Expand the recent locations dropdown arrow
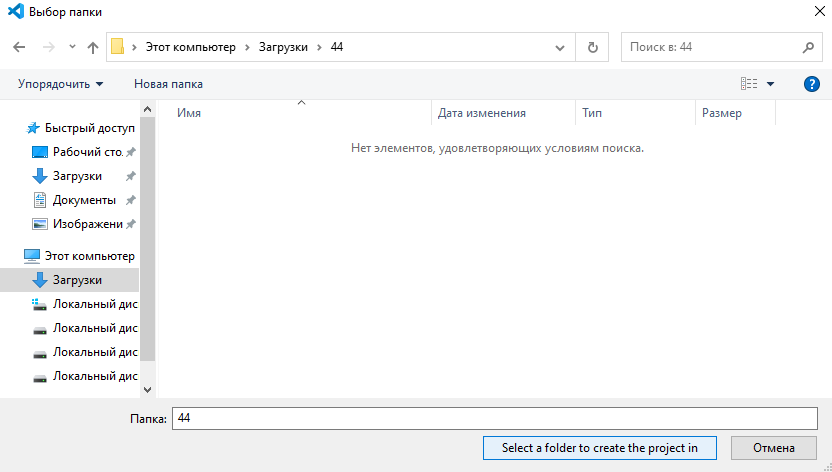Screen dimensions: 832x472 pyautogui.click(x=72, y=47)
